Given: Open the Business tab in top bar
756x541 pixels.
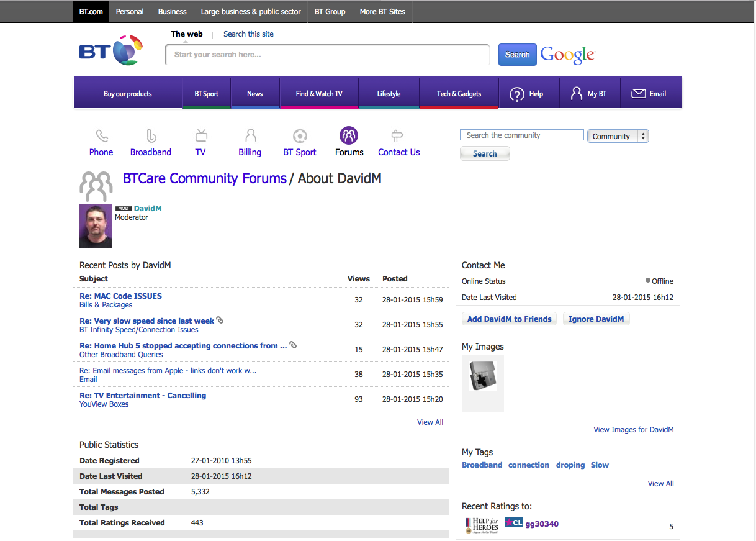Looking at the screenshot, I should tap(172, 12).
